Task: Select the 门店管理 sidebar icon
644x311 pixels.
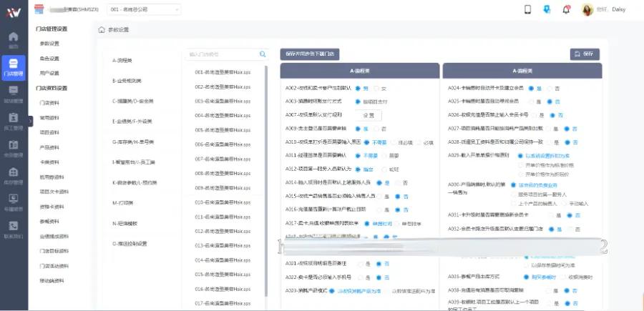Action: [x=14, y=67]
